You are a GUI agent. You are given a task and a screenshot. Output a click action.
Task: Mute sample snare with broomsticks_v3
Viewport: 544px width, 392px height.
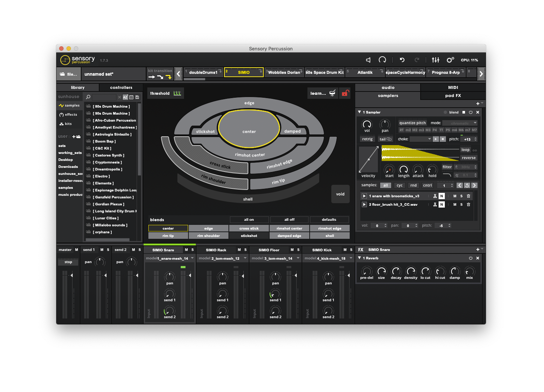pyautogui.click(x=455, y=196)
